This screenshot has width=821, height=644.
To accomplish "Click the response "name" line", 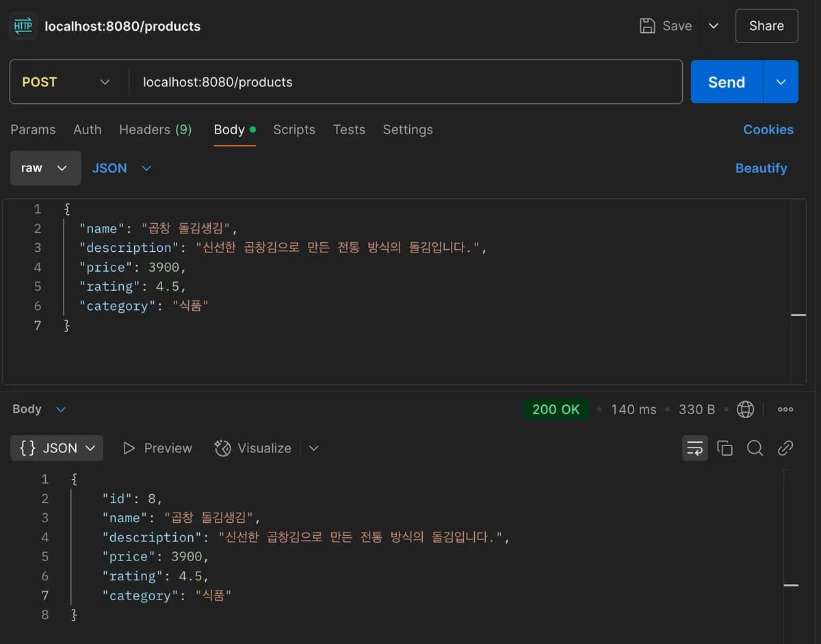I will (181, 518).
